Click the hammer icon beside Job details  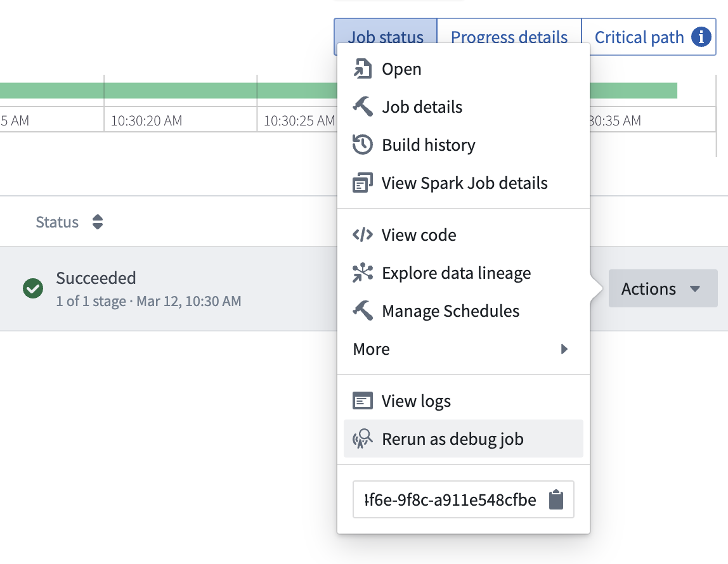pos(363,106)
